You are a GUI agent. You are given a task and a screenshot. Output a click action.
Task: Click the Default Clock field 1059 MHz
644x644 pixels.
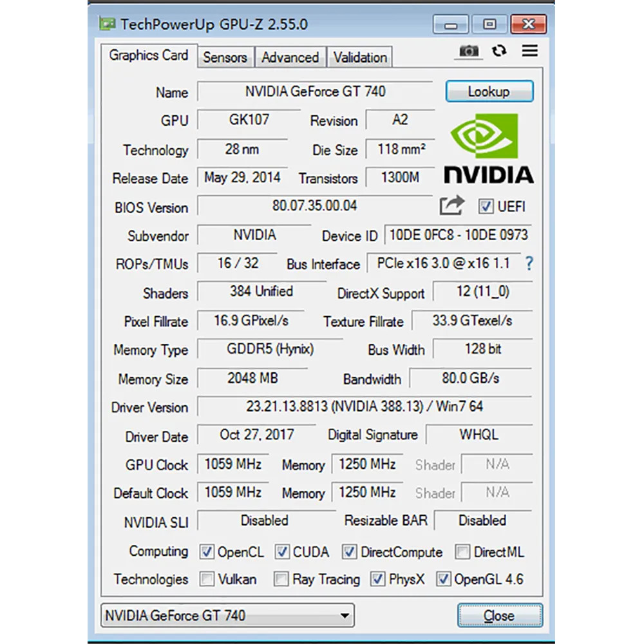(x=233, y=492)
